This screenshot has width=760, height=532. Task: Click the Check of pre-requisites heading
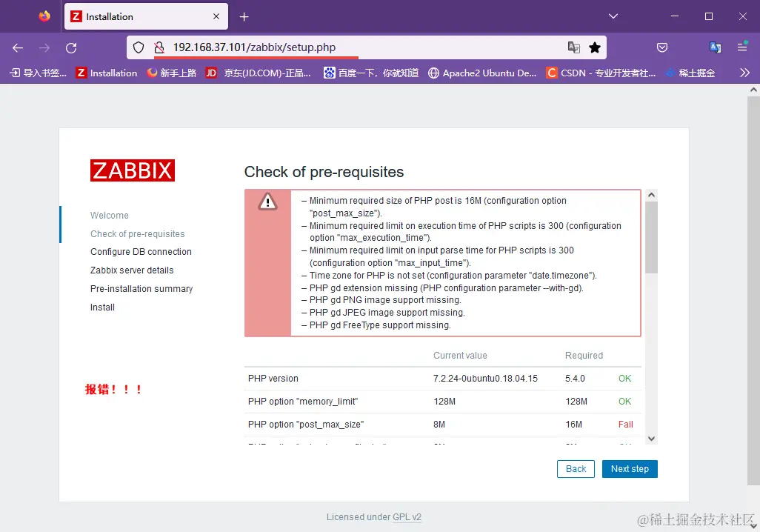click(x=324, y=172)
